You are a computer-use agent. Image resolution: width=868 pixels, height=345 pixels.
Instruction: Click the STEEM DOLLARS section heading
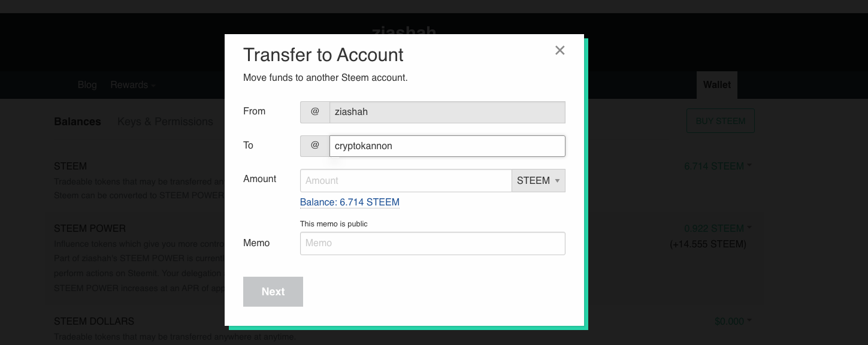click(x=94, y=321)
